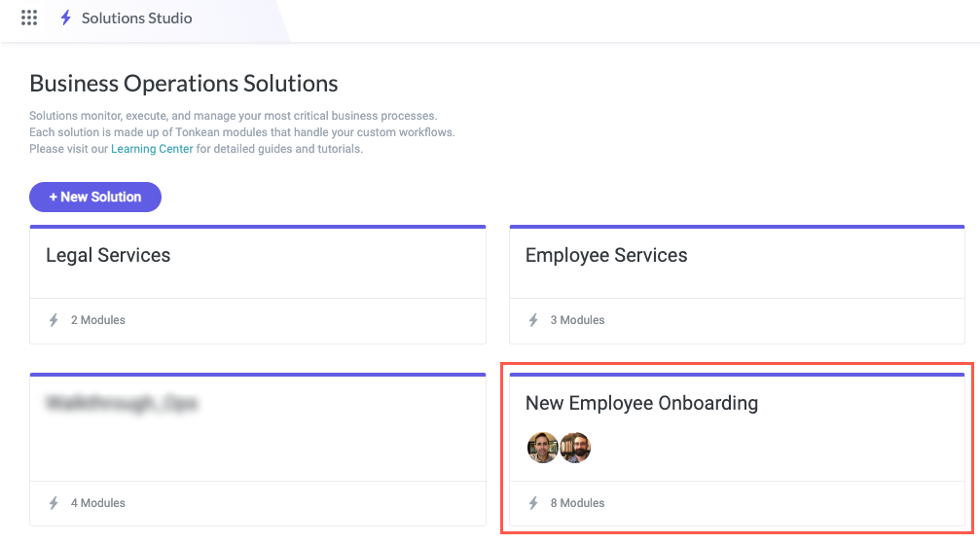Open the Legal Services solution title
The height and width of the screenshot is (543, 980).
click(108, 256)
